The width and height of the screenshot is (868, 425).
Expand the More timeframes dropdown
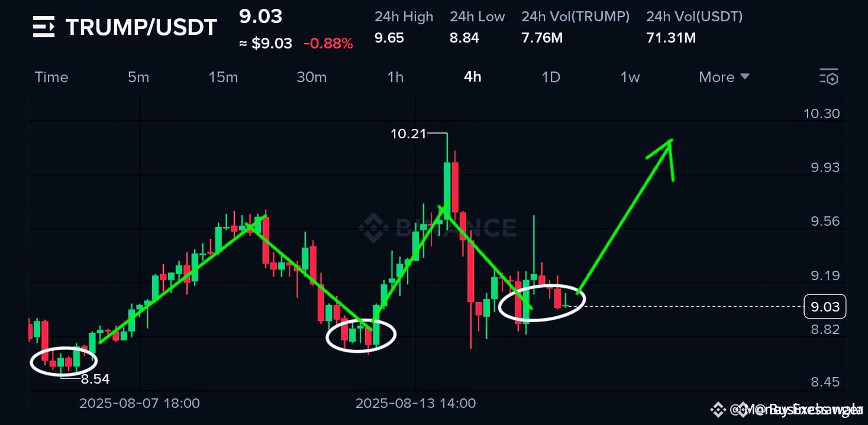click(x=724, y=77)
